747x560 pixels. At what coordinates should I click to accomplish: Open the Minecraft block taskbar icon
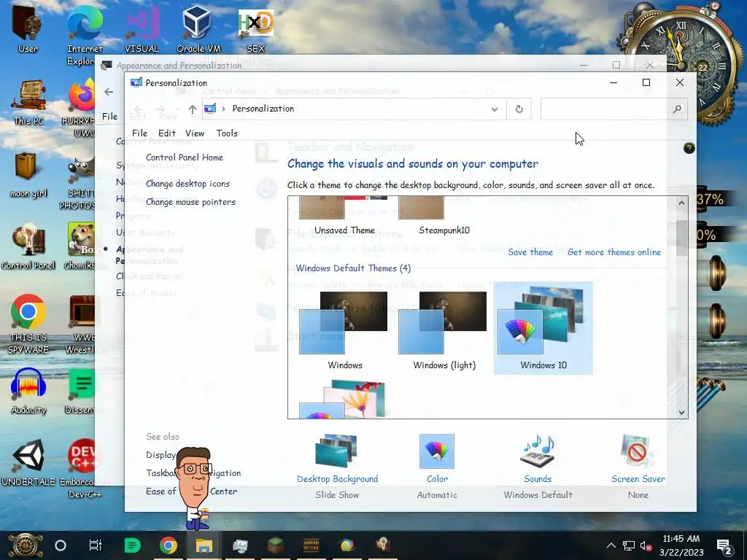click(275, 545)
